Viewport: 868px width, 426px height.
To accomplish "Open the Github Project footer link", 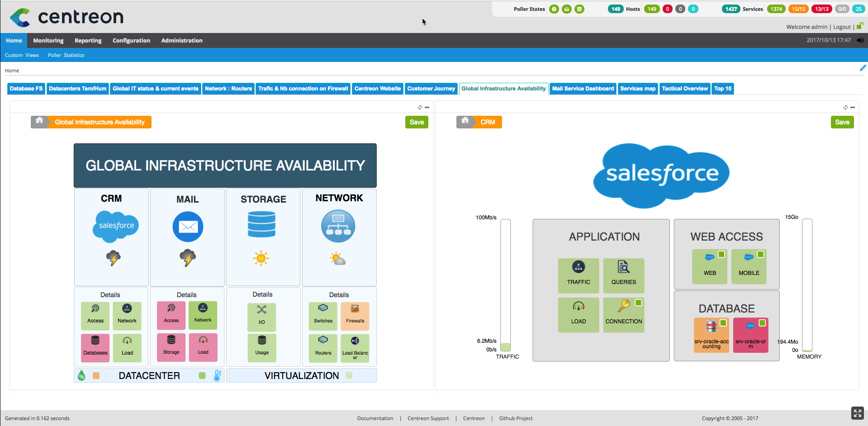I will [516, 418].
